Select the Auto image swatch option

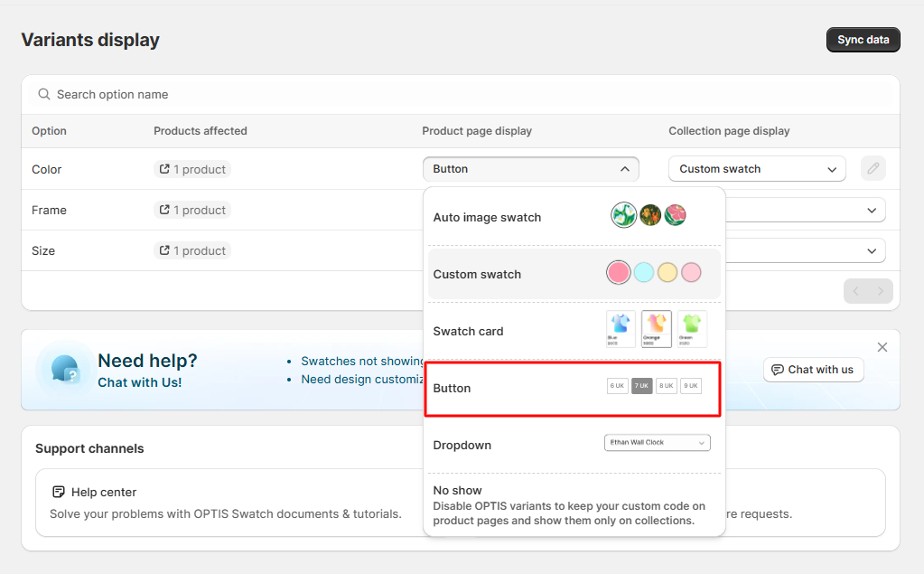(x=574, y=217)
